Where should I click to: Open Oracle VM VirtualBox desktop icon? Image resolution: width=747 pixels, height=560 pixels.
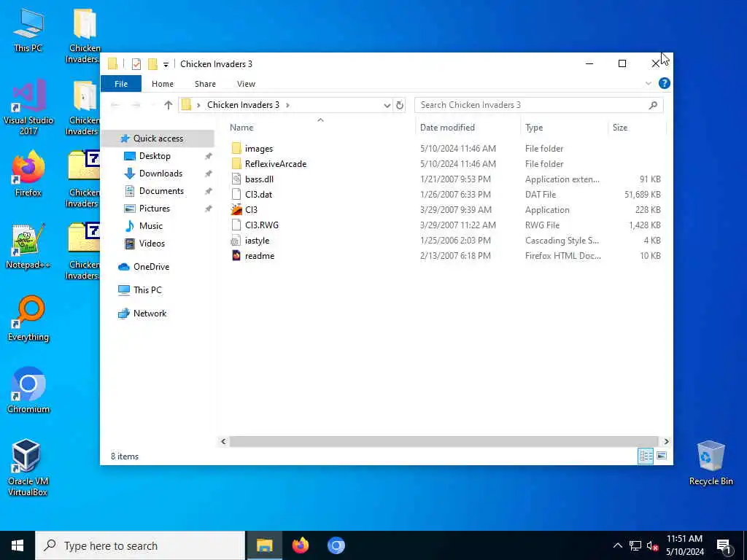[28, 467]
